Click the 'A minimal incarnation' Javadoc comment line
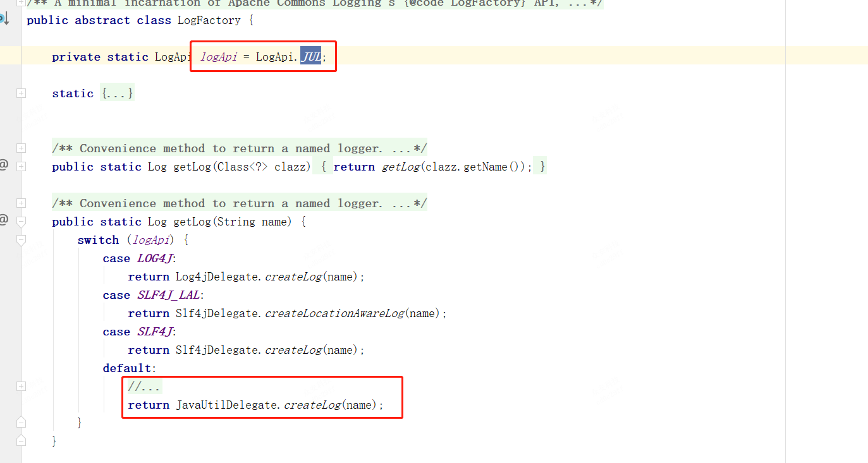868x463 pixels. point(315,4)
